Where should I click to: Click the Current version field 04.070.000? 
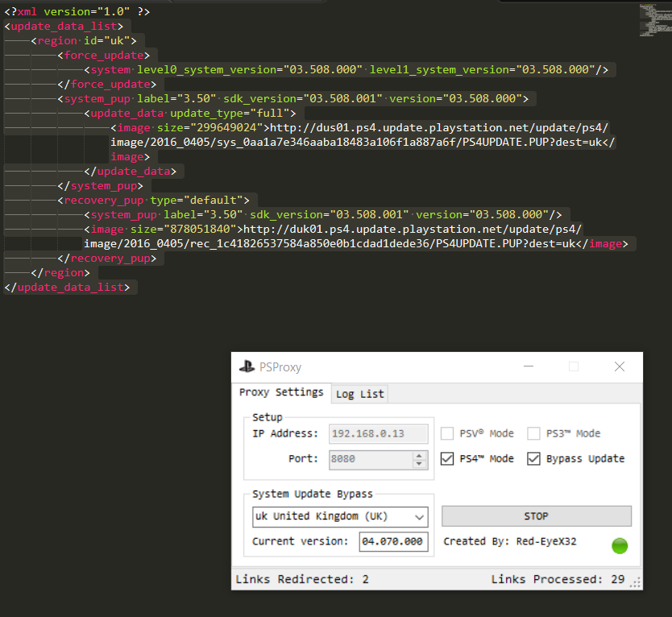click(x=393, y=541)
